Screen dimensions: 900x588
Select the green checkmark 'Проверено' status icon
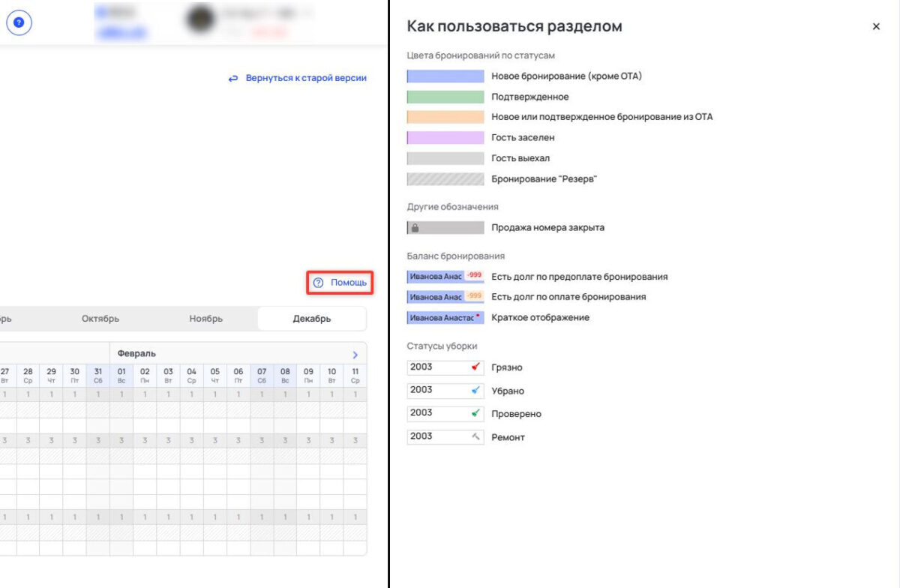point(475,413)
